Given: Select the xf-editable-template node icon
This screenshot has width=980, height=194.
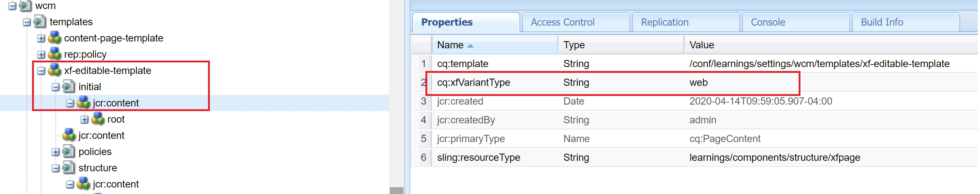Looking at the screenshot, I should tap(54, 70).
